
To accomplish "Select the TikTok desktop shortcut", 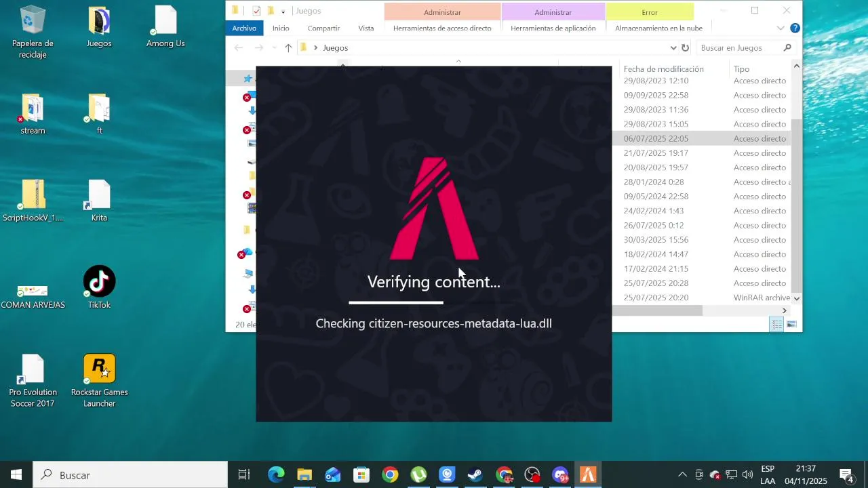I will coord(99,287).
